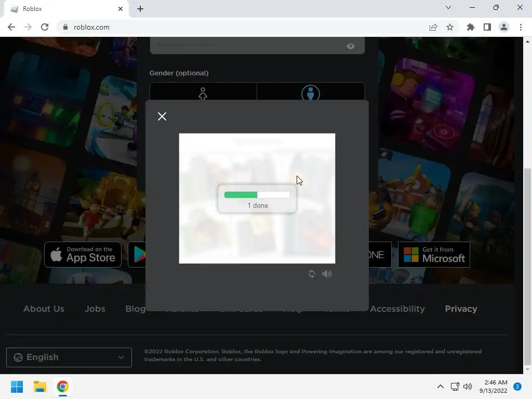The width and height of the screenshot is (532, 399).
Task: Open the volume tray icon
Action: pos(468,387)
